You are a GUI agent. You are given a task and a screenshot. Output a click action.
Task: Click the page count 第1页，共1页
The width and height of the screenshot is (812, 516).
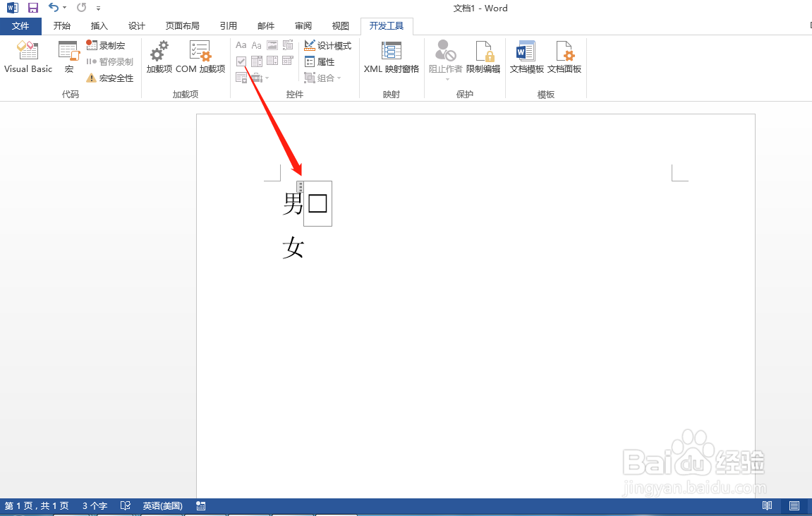tap(37, 505)
